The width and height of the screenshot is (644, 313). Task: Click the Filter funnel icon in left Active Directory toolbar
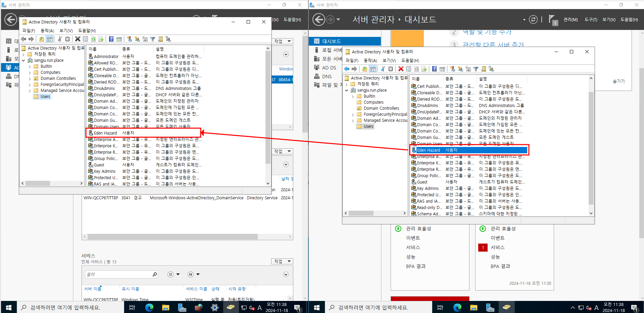[x=153, y=39]
